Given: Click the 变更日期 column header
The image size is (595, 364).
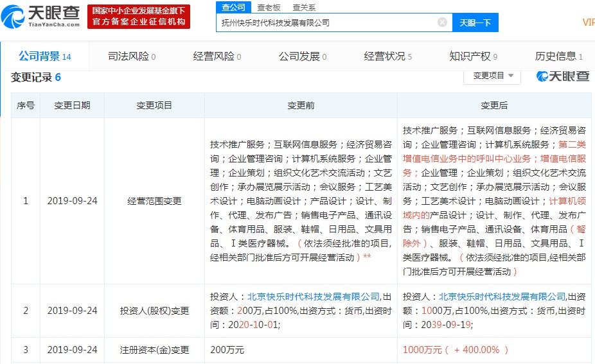Looking at the screenshot, I should point(72,105).
